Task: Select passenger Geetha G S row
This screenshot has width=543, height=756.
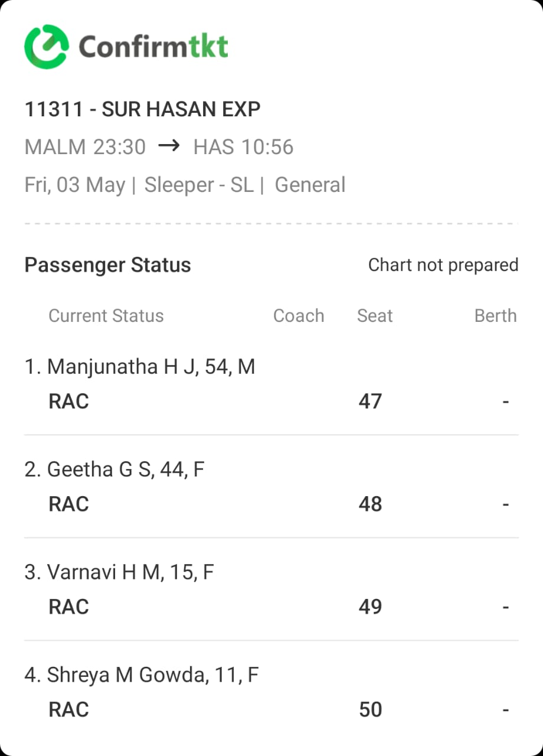Action: coord(271,487)
